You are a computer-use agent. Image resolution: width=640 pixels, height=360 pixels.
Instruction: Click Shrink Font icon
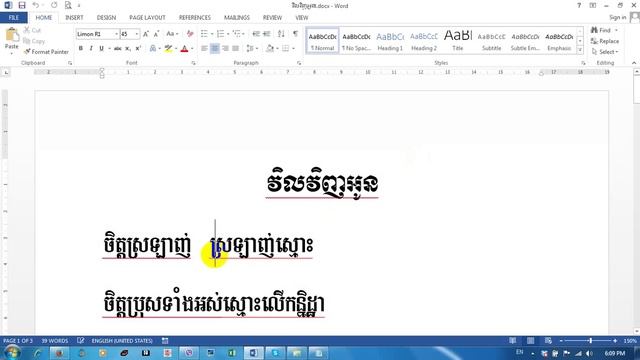tap(156, 34)
